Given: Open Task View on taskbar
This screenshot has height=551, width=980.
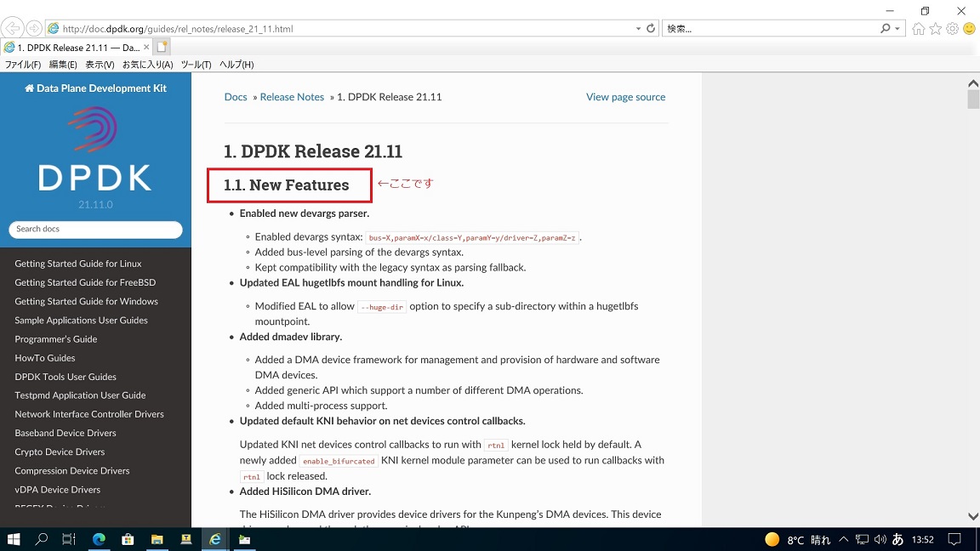Looking at the screenshot, I should (69, 539).
